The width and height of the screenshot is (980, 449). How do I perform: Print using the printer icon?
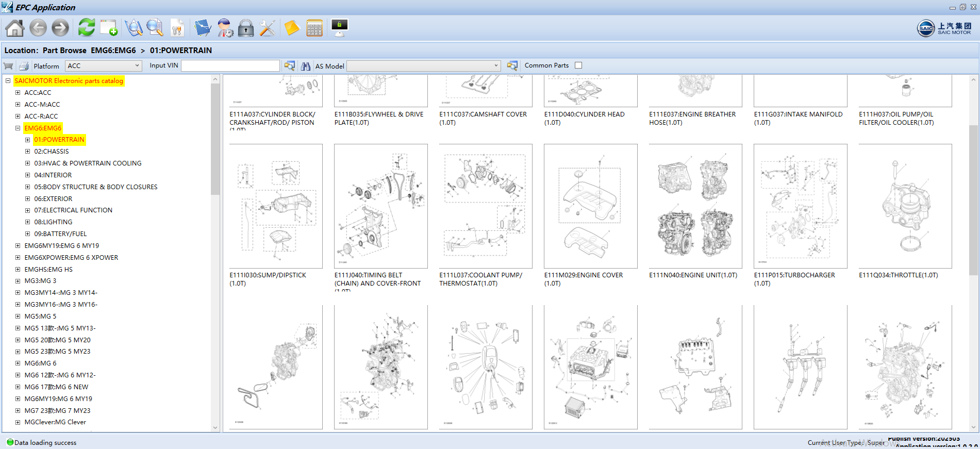24,66
